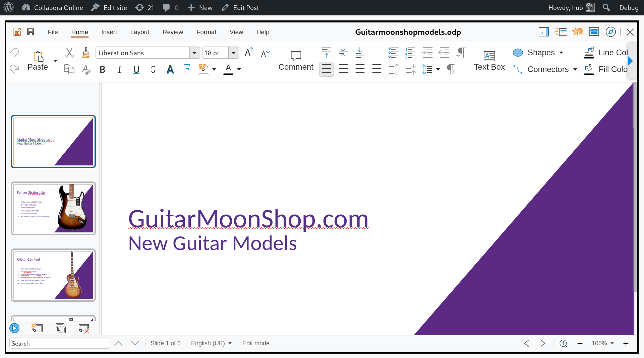The width and height of the screenshot is (644, 358).
Task: Open font colour dropdown arrow
Action: point(239,69)
